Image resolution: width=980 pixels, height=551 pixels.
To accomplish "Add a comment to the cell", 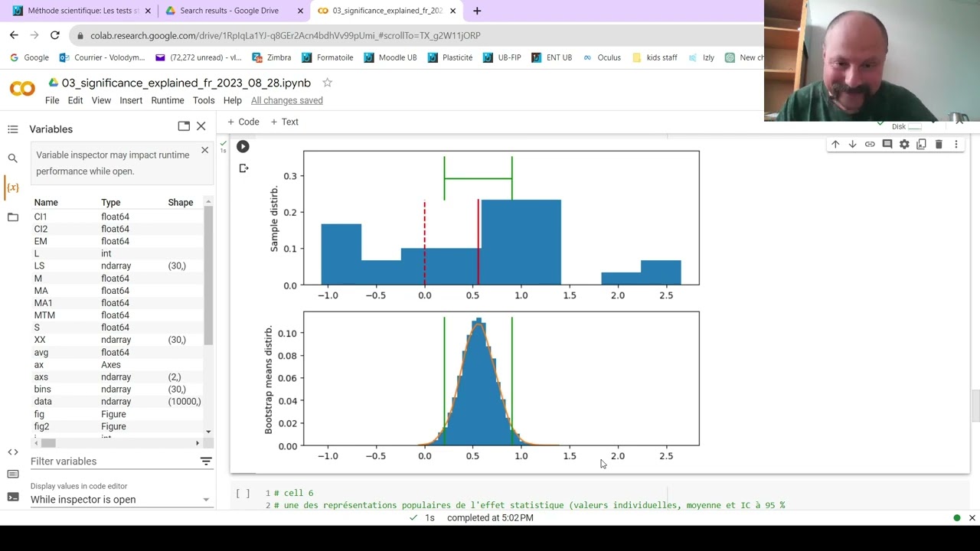I will coord(887,144).
